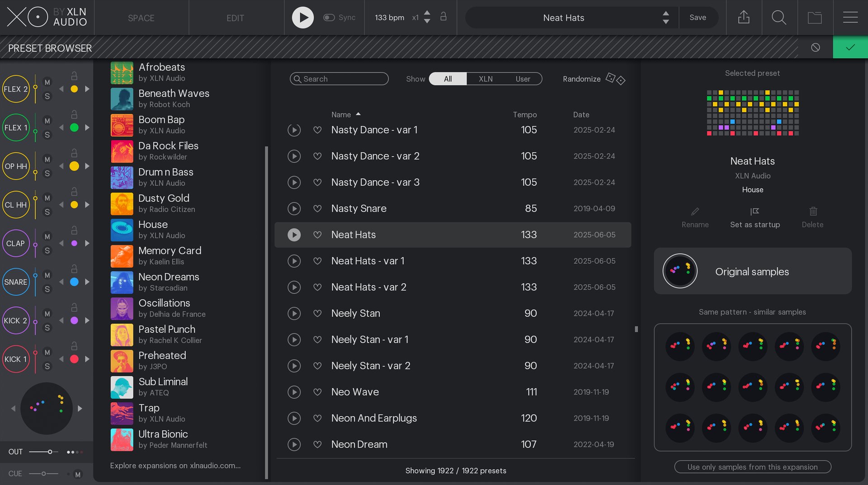Select the Original samples button
Viewport: 868px width, 485px height.
pos(752,271)
